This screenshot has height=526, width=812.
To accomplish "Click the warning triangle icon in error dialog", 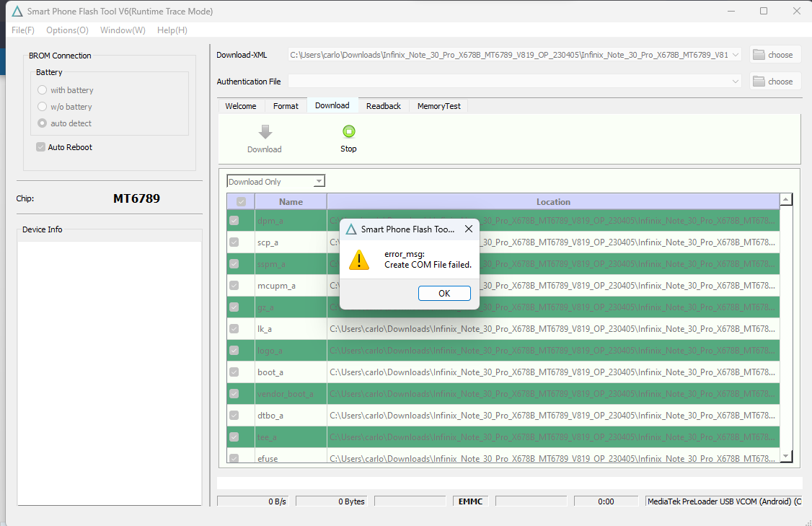I will (359, 260).
